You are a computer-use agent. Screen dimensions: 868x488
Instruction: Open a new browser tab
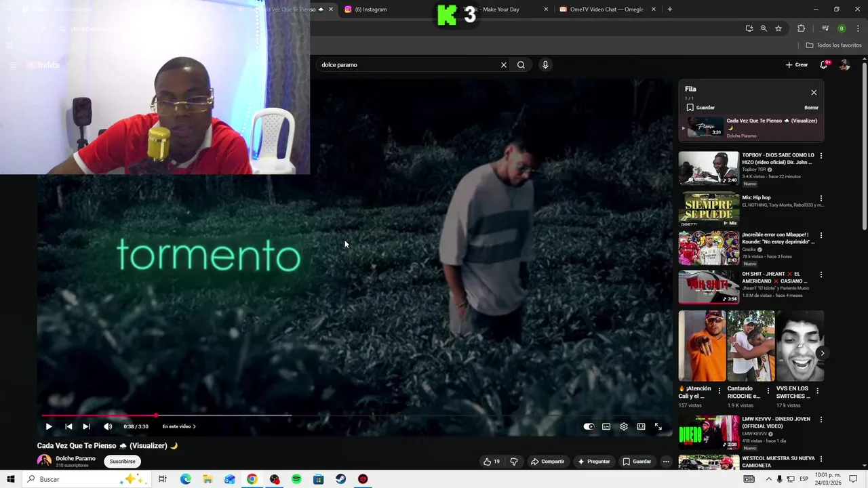coord(670,9)
